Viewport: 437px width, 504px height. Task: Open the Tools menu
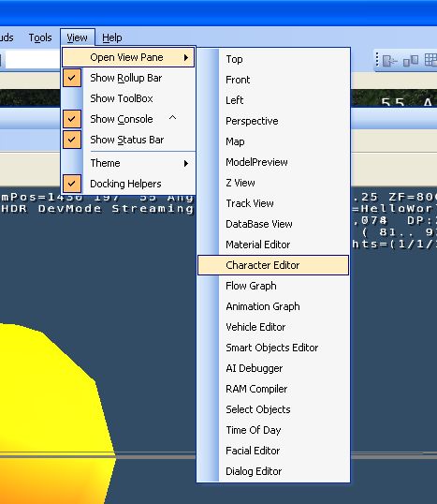coord(40,37)
